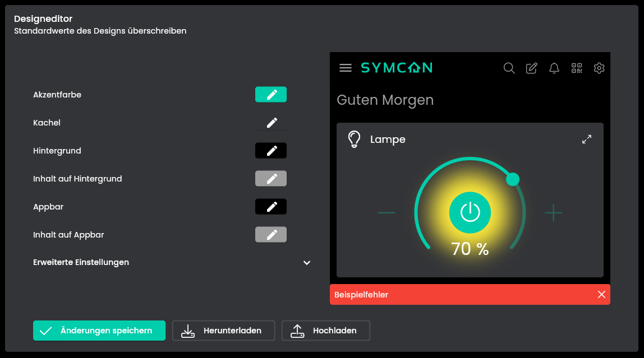
Task: Click the Designeditor heading
Action: click(43, 19)
